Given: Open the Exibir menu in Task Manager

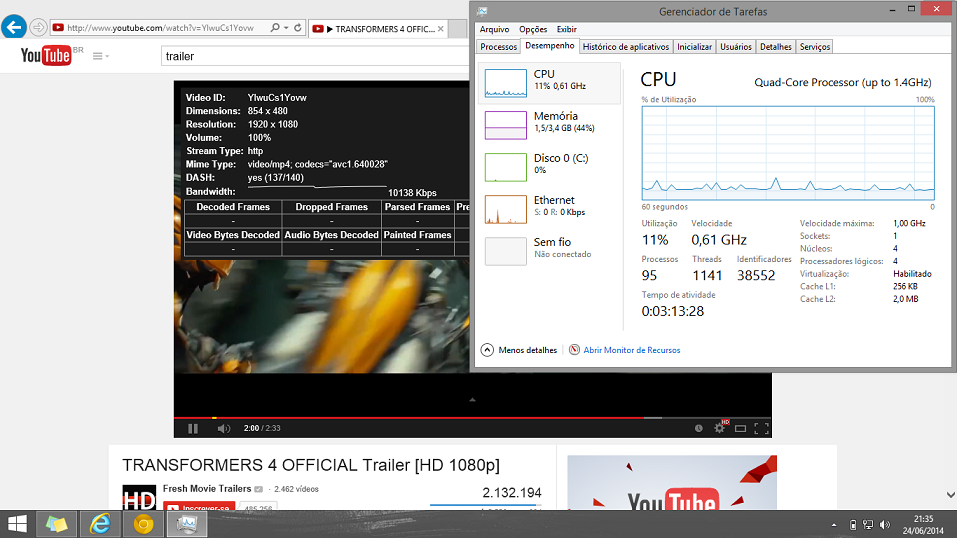Looking at the screenshot, I should [x=566, y=29].
